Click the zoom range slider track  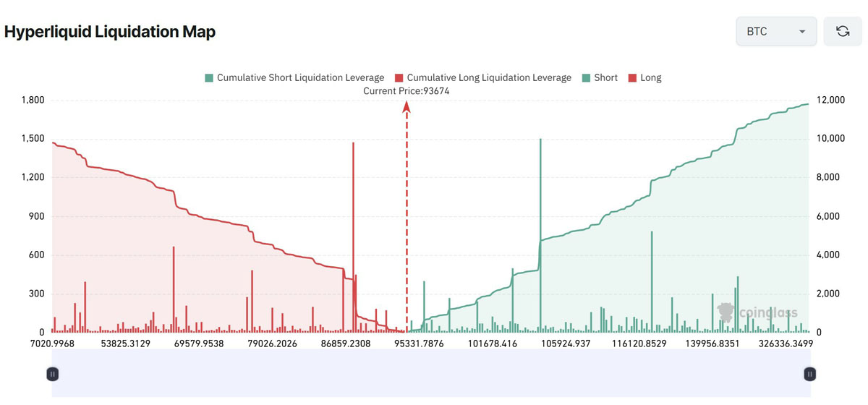(x=431, y=374)
